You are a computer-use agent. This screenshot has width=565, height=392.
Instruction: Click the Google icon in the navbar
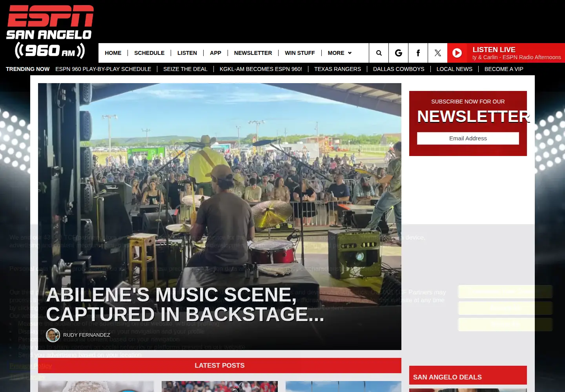coord(398,53)
